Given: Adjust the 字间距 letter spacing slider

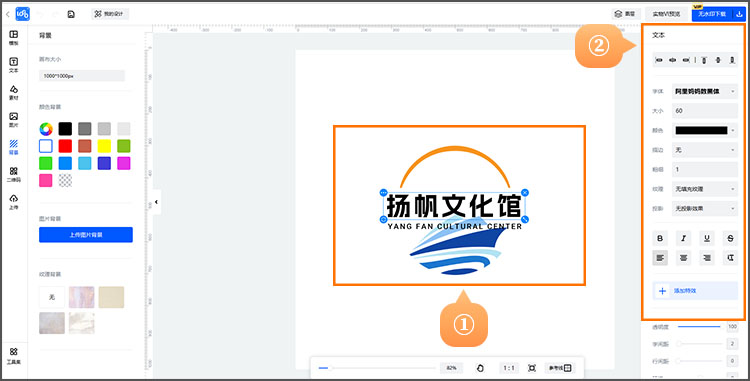Looking at the screenshot, I should click(699, 344).
